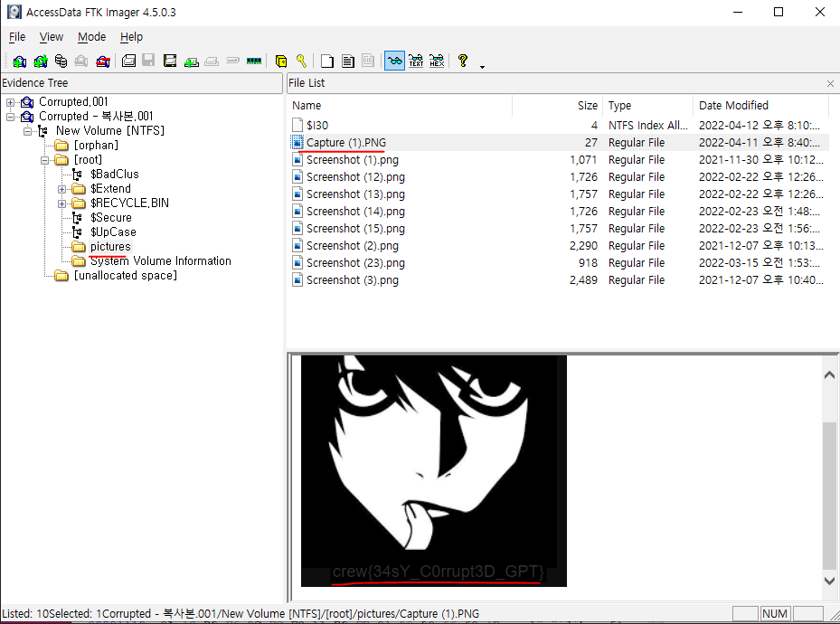Click the yellow question mark help icon
Screen dimensions: 840x624
[x=463, y=61]
